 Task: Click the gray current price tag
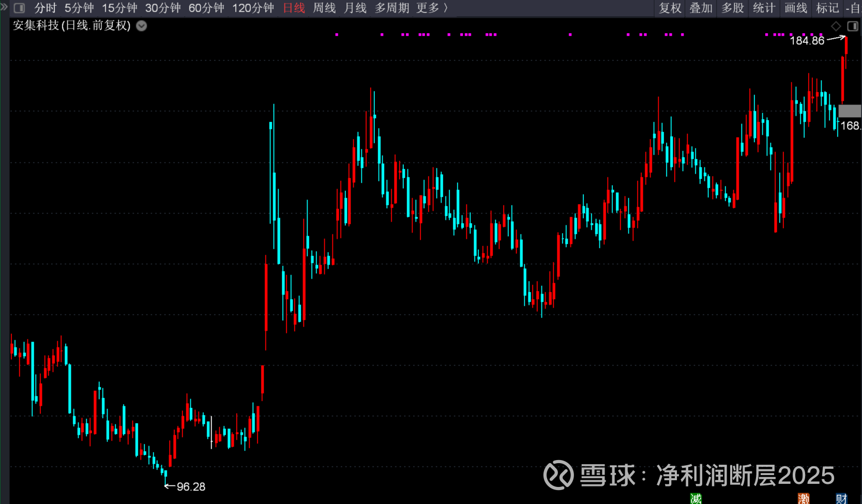click(x=850, y=111)
